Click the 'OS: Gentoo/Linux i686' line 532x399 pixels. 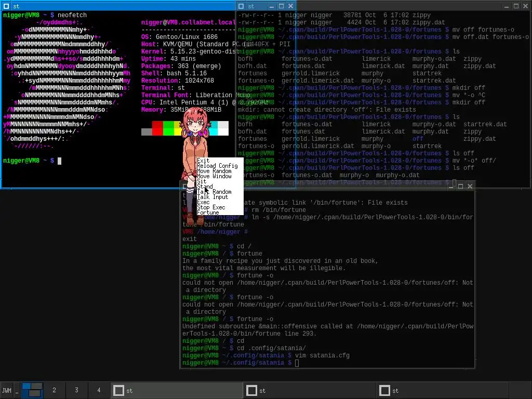point(179,37)
